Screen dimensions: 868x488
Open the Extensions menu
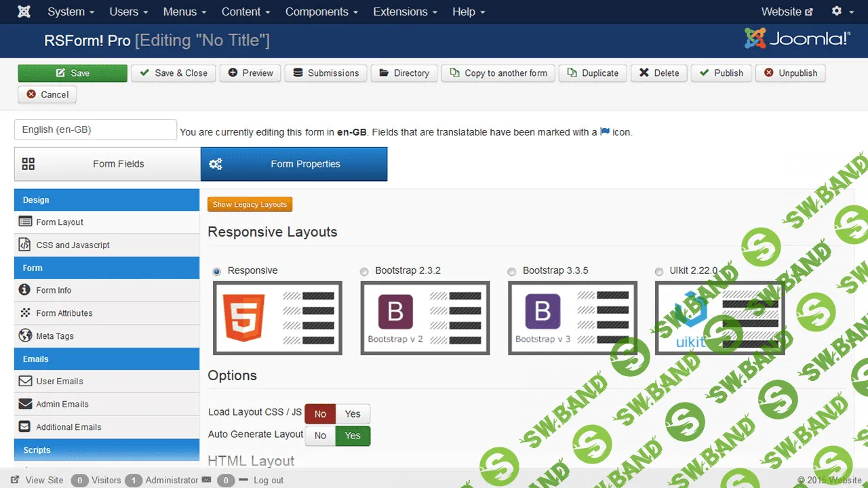point(400,12)
